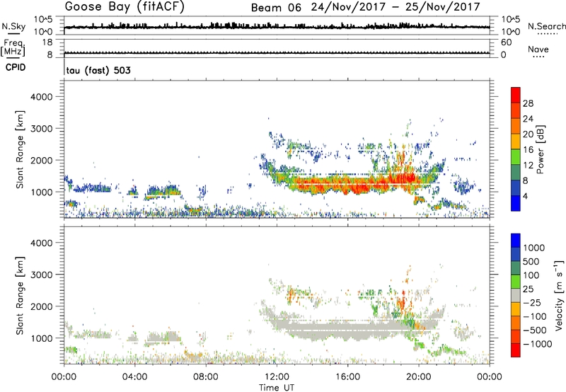The height and width of the screenshot is (392, 566).
Task: Click the 12:00 time axis label
Action: 277,377
